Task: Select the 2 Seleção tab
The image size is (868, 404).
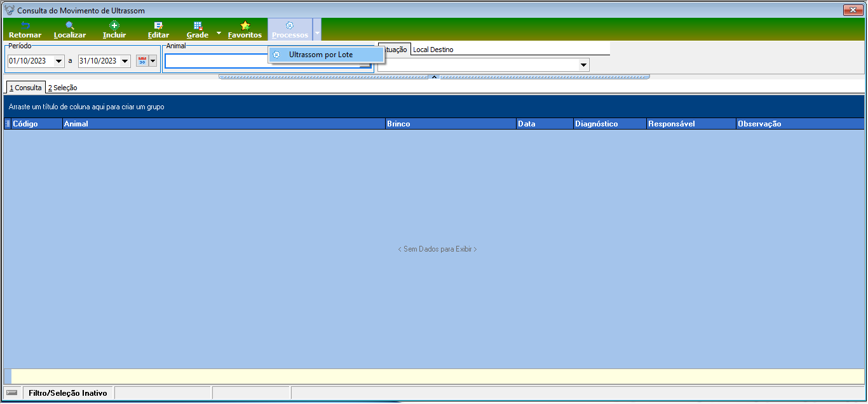Action: 62,88
